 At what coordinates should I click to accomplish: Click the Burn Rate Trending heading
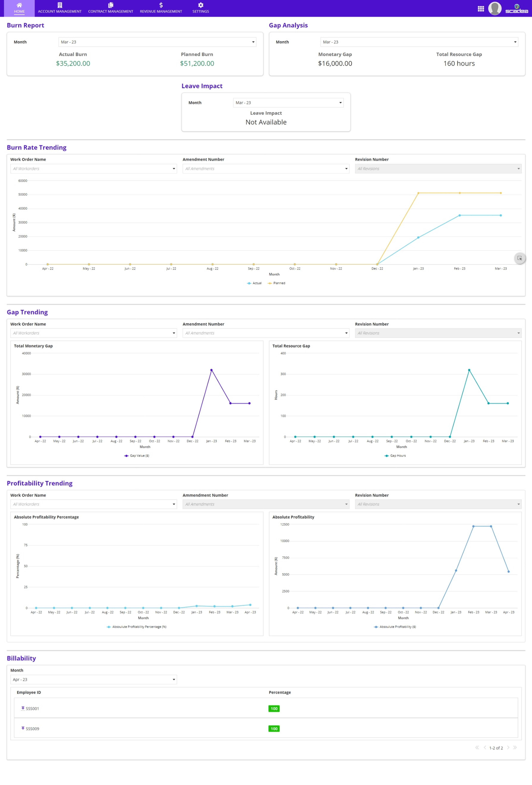pos(36,148)
